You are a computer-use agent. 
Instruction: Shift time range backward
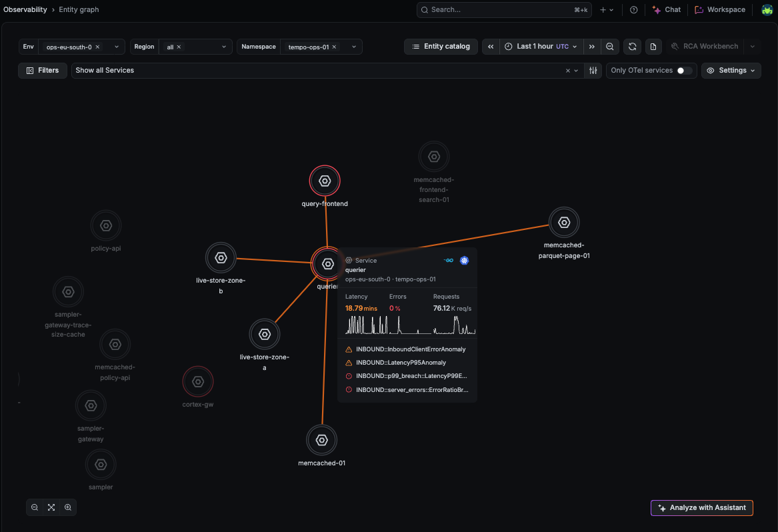(x=491, y=47)
